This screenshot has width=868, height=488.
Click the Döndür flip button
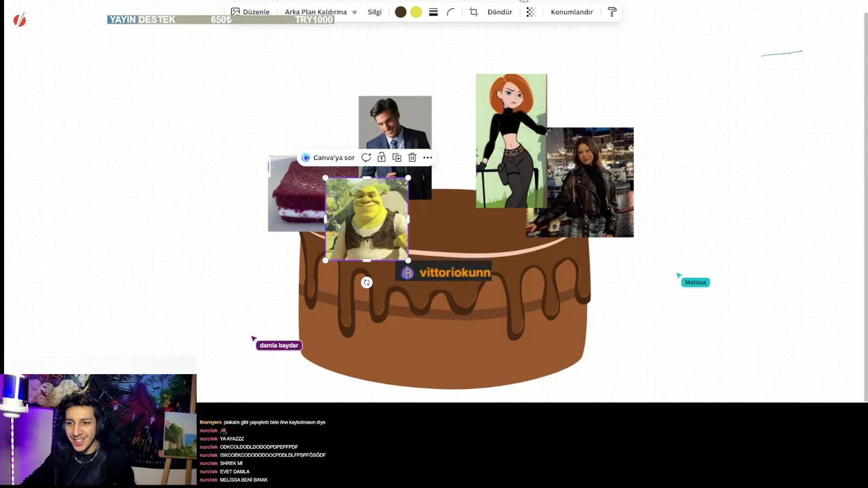[500, 12]
